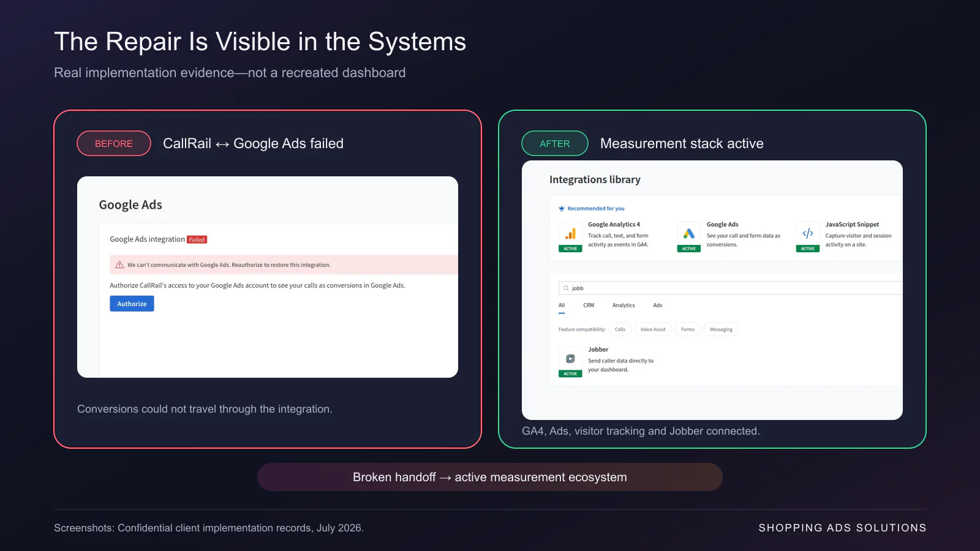The width and height of the screenshot is (980, 551).
Task: Click the Google Analytics 4 bar-chart icon
Action: (570, 234)
